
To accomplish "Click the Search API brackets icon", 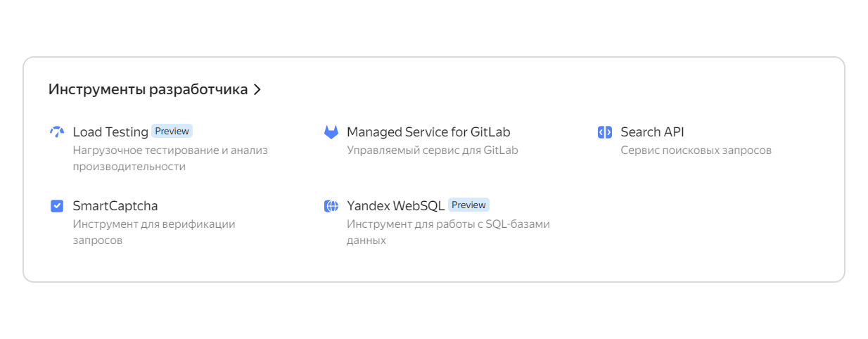I will 604,132.
